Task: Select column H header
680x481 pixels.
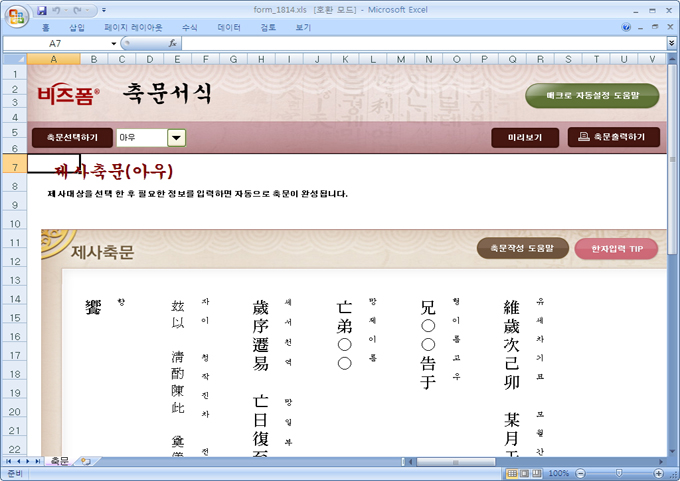Action: pyautogui.click(x=261, y=59)
